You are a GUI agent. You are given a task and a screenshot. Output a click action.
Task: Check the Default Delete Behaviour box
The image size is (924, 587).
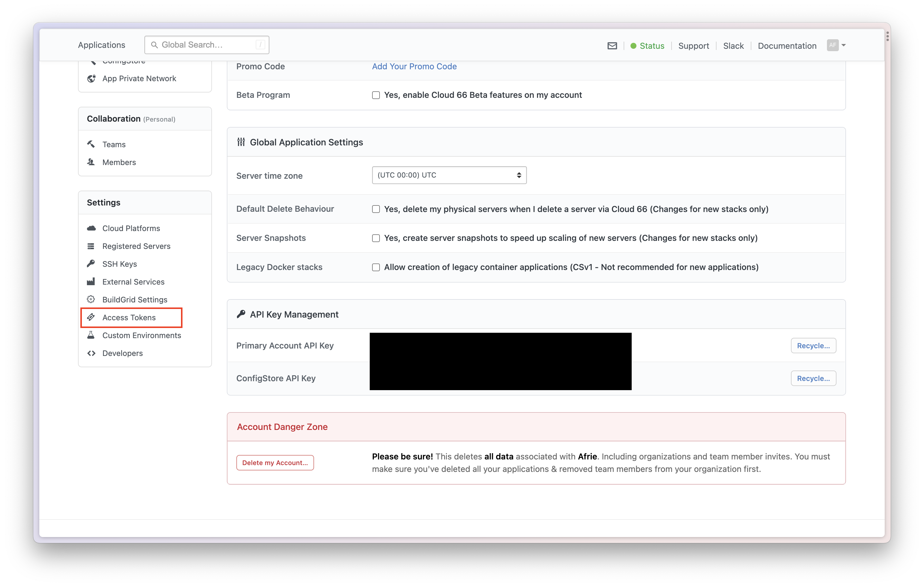376,209
